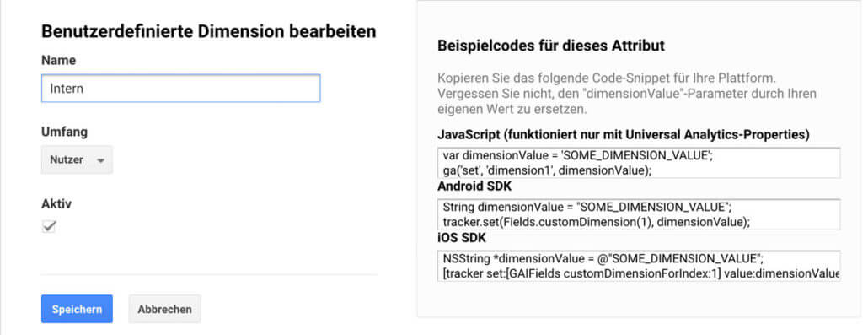The height and width of the screenshot is (335, 868).
Task: Click the "Aktiv" label above the checkbox
Action: pos(56,203)
